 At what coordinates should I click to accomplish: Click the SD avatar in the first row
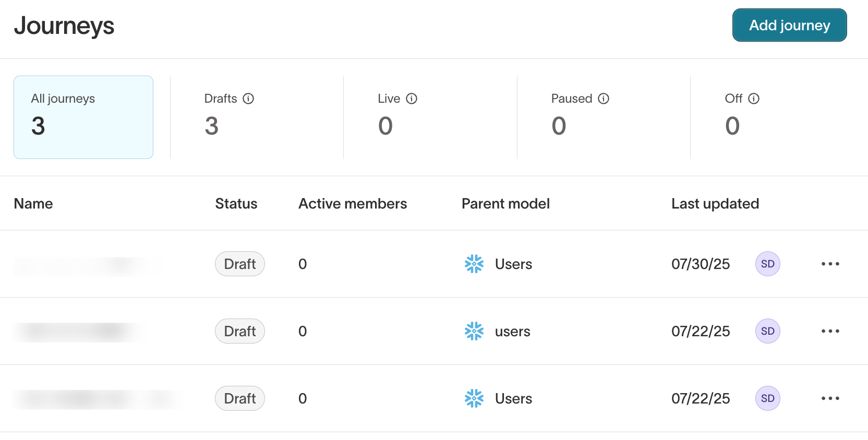coord(767,264)
